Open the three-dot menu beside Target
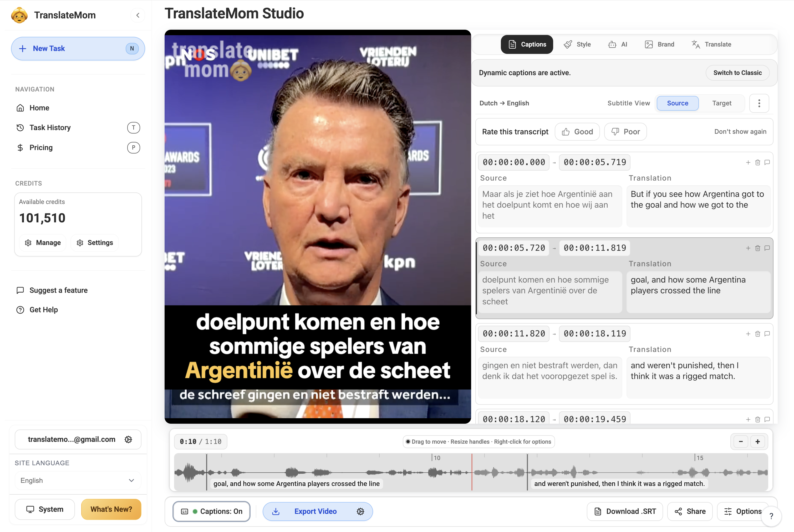Image resolution: width=794 pixels, height=532 pixels. click(759, 103)
